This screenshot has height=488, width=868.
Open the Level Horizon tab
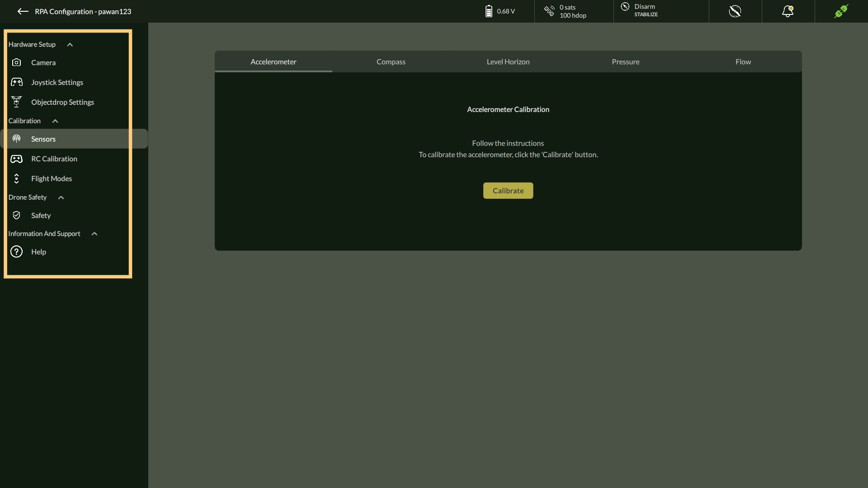click(x=508, y=62)
